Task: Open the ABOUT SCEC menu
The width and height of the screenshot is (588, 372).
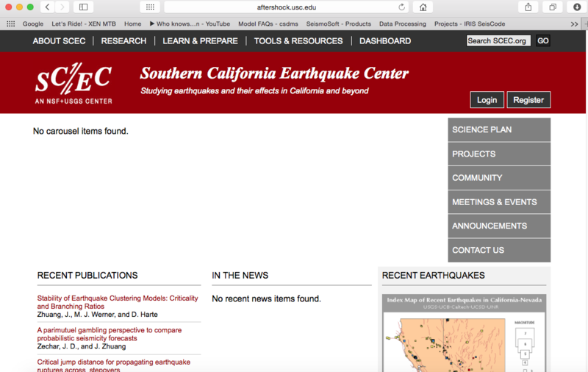Action: 59,41
